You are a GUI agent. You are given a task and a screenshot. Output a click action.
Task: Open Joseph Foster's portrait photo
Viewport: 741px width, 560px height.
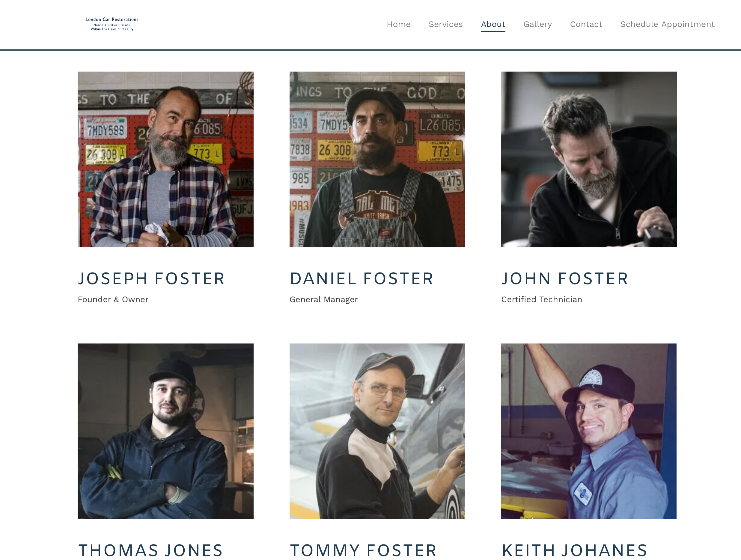(x=165, y=159)
